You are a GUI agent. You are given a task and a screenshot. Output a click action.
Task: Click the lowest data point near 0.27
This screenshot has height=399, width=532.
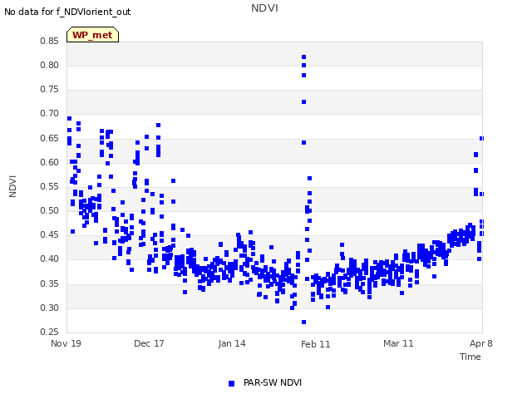303,322
